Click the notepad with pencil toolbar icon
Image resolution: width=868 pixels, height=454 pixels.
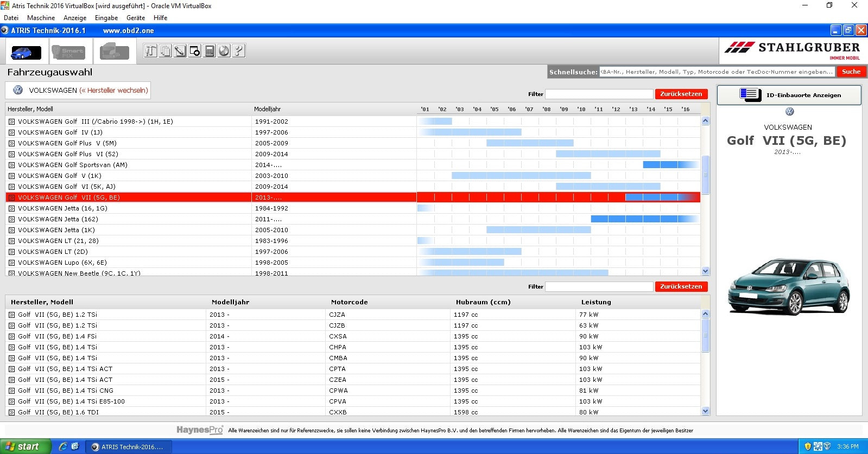[180, 51]
